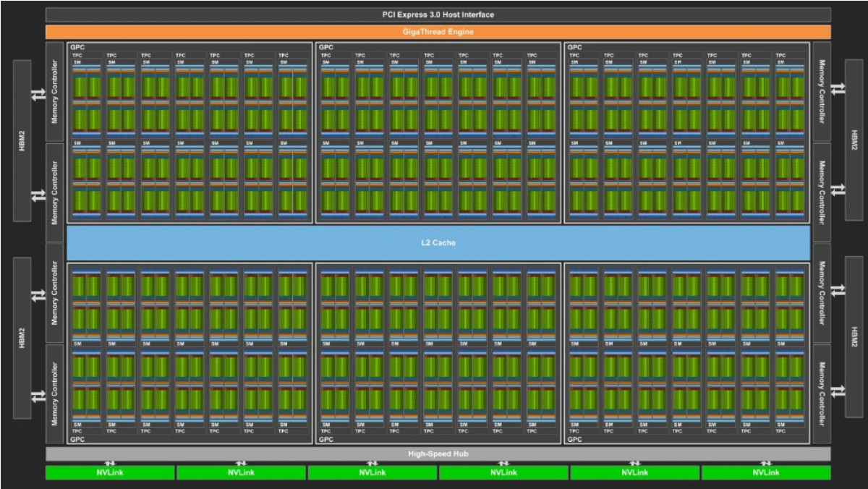Click the GPC label of the bottom-right cluster
The height and width of the screenshot is (489, 868).
(575, 439)
